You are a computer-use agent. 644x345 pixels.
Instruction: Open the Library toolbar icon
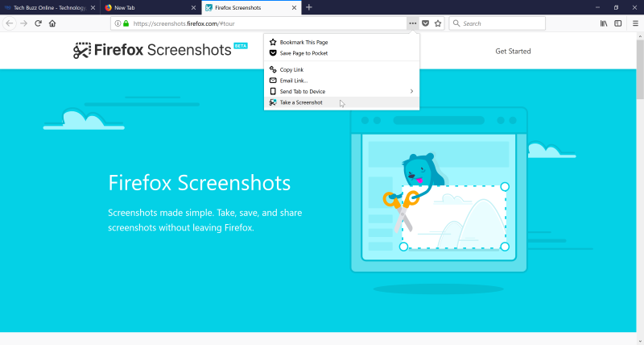604,23
